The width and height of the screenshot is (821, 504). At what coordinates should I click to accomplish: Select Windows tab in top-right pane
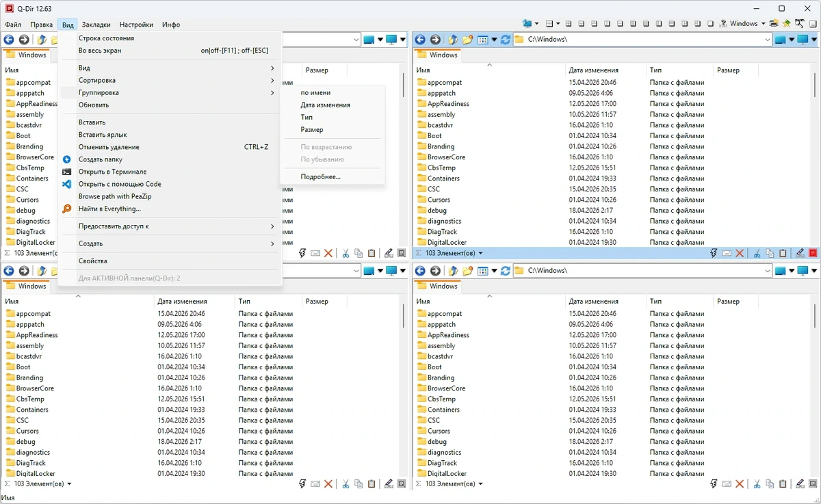(436, 55)
